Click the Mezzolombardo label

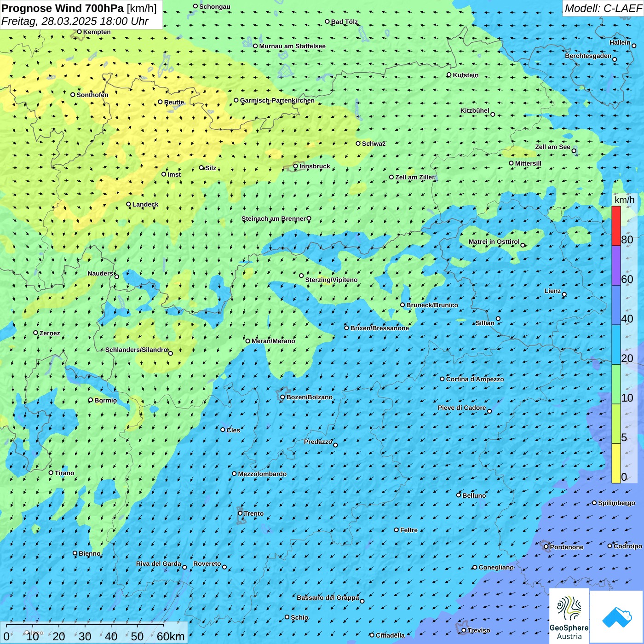262,474
